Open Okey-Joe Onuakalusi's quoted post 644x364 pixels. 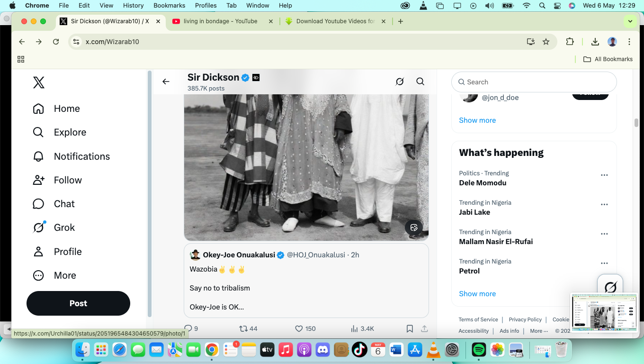306,281
